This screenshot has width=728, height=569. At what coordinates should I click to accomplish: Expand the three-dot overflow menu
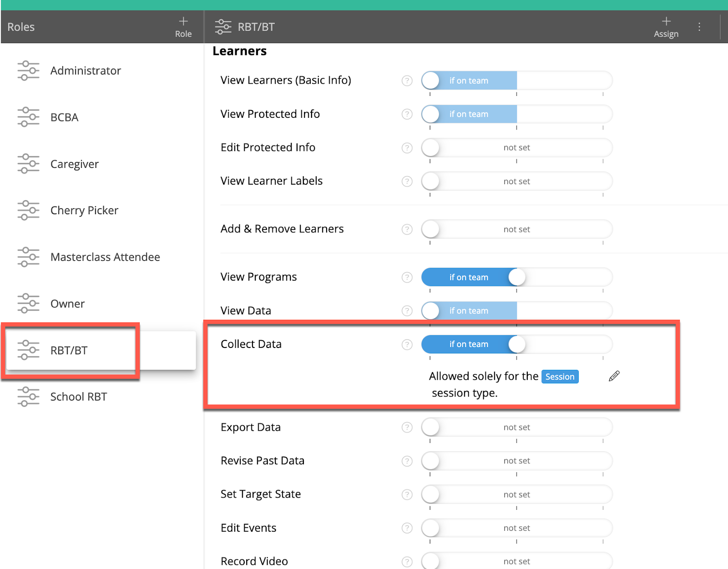(x=699, y=26)
